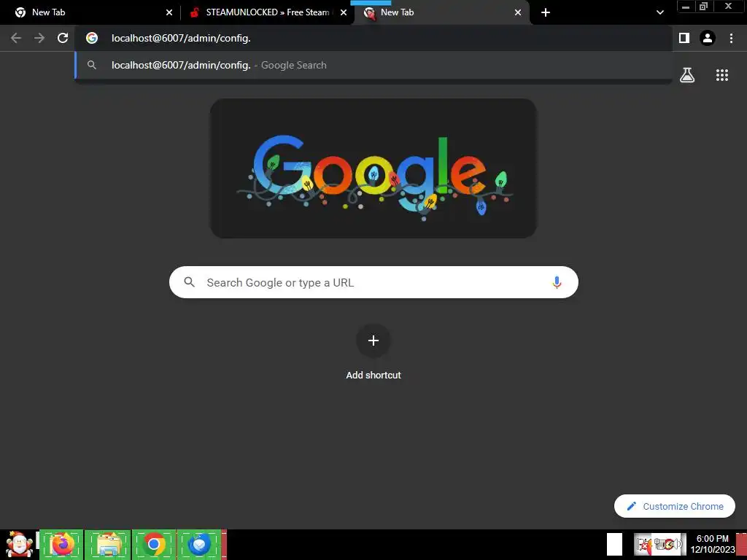Image resolution: width=747 pixels, height=560 pixels.
Task: Expand the tab search chevron
Action: (x=659, y=12)
